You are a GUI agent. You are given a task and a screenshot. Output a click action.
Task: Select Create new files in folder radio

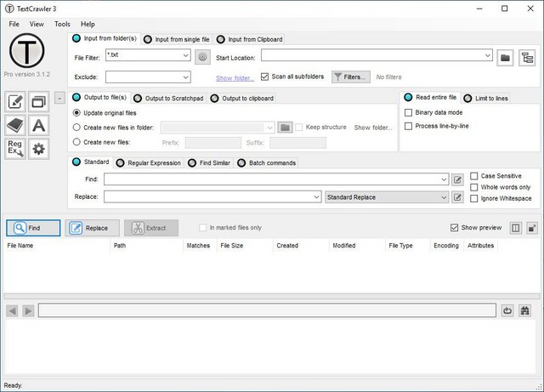76,128
